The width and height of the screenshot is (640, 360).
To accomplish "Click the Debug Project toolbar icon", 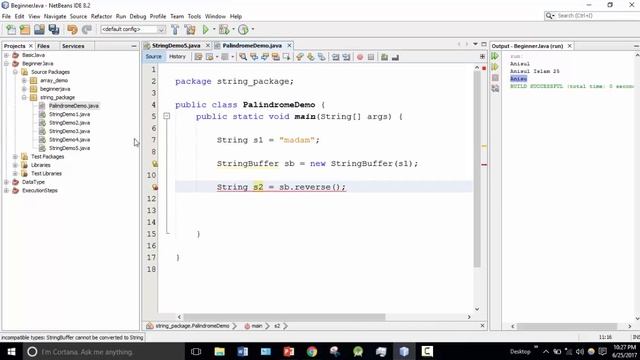I will (x=224, y=29).
